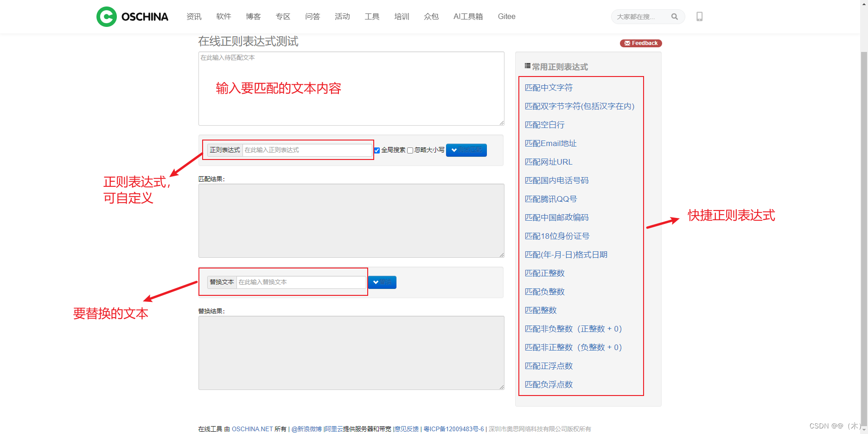Select 匹配负浮点数 preset regex
The width and height of the screenshot is (868, 434).
(x=549, y=384)
